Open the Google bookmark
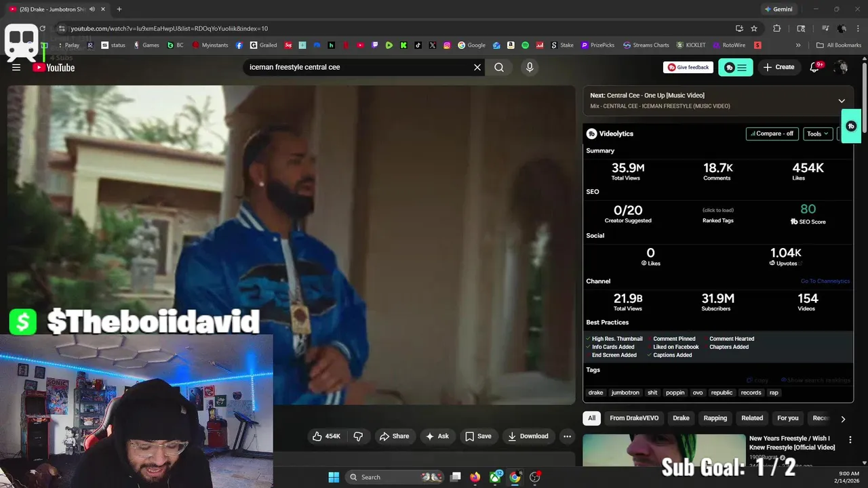Image resolution: width=868 pixels, height=488 pixels. 471,45
